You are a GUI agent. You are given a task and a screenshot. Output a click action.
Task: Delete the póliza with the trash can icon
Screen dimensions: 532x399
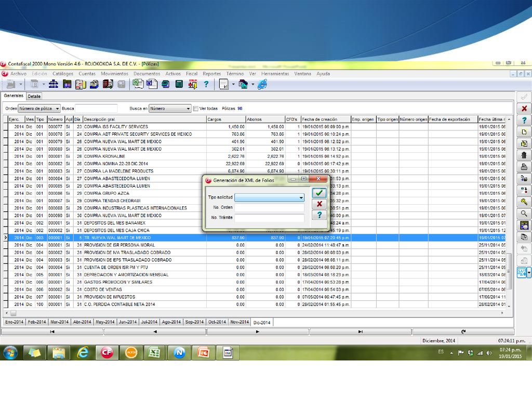(x=524, y=155)
